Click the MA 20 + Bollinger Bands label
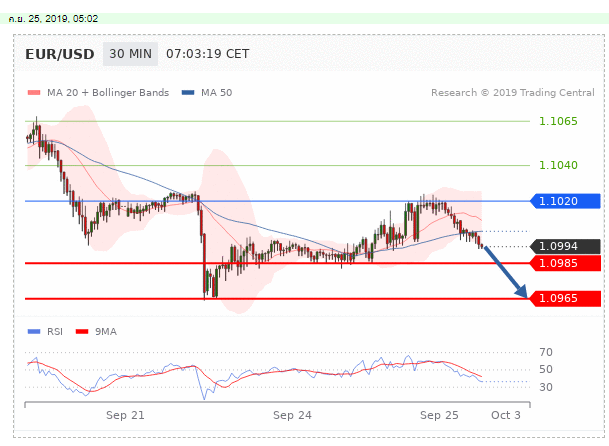Viewport: 609px width, 446px height. pyautogui.click(x=108, y=93)
